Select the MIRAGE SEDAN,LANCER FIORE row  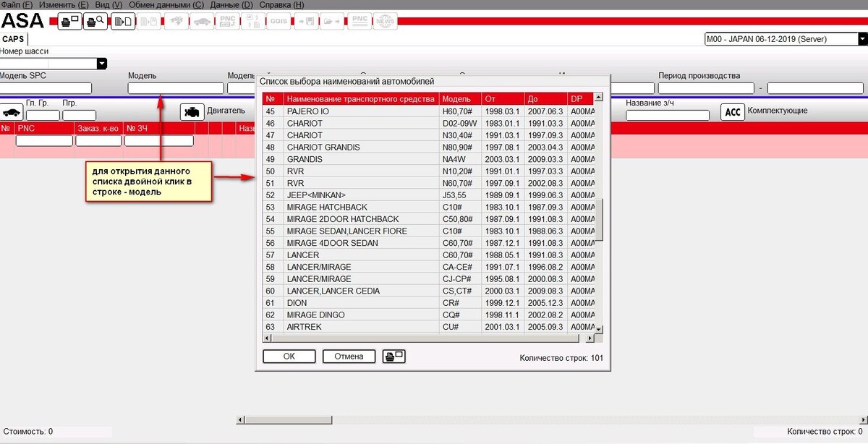[x=428, y=231]
